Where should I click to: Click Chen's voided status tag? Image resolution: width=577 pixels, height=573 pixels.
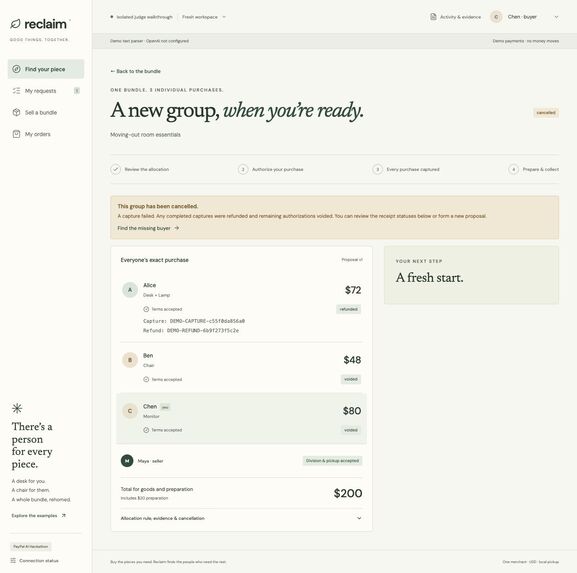[x=351, y=430]
